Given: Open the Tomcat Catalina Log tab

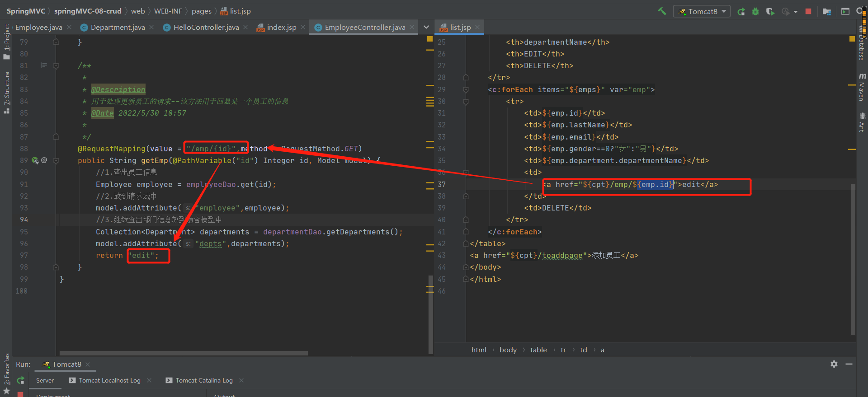Looking at the screenshot, I should (199, 380).
